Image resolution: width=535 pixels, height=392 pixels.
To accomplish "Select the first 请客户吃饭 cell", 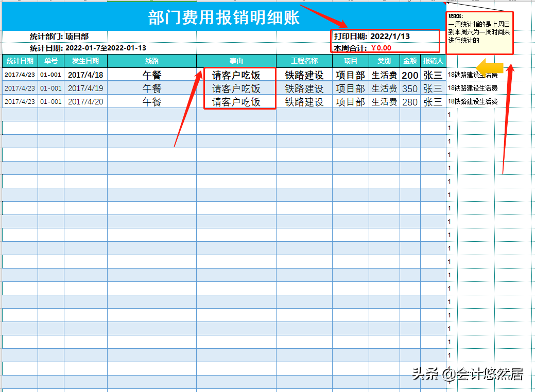I will [x=239, y=74].
